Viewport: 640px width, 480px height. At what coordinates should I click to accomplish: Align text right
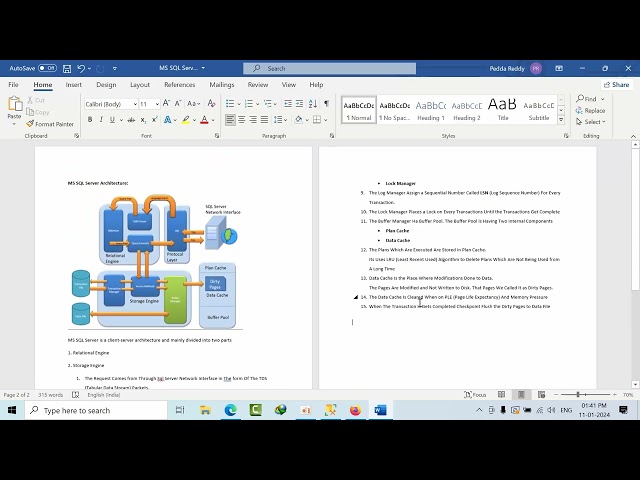(253, 120)
